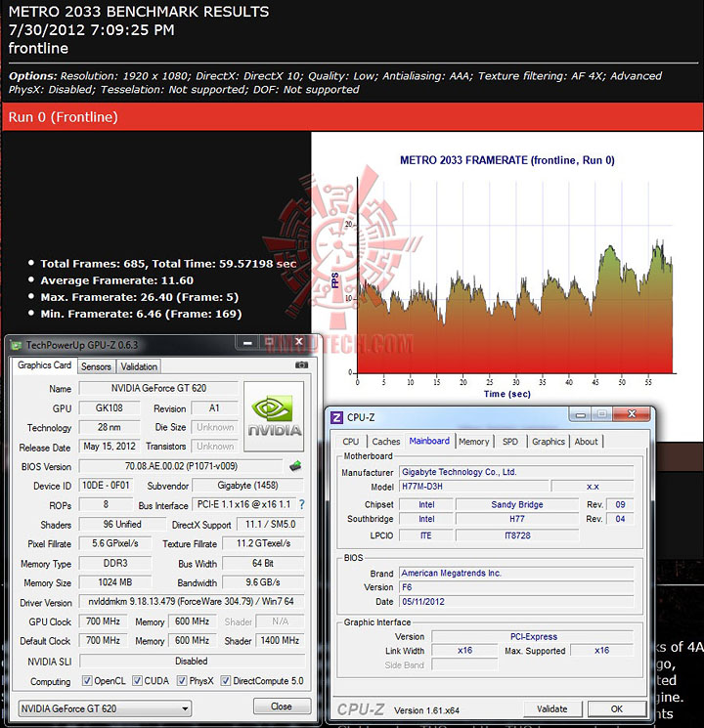Click the GPU Name field value
Viewport: 704px width, 728px height.
tap(158, 388)
